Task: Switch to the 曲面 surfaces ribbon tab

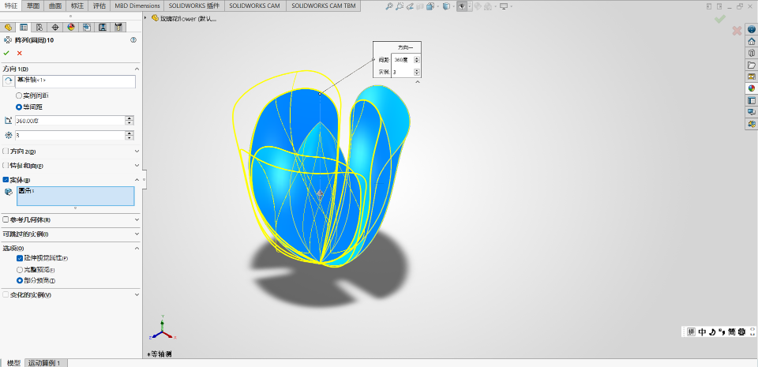Action: tap(55, 6)
